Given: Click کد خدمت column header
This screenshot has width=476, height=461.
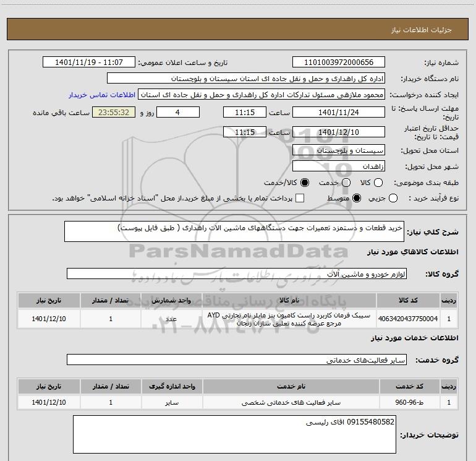Looking at the screenshot, I should tap(409, 386).
